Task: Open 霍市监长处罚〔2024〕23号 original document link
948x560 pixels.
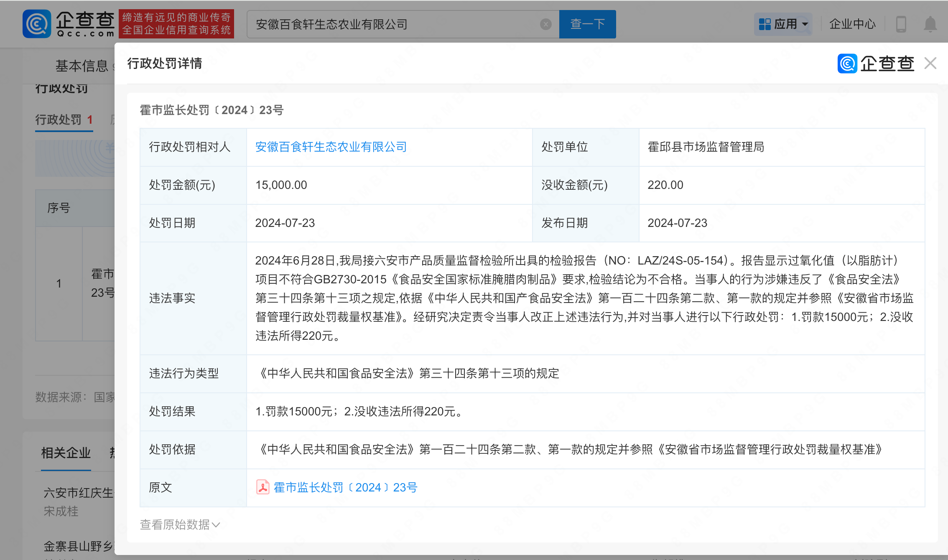Action: pos(345,487)
